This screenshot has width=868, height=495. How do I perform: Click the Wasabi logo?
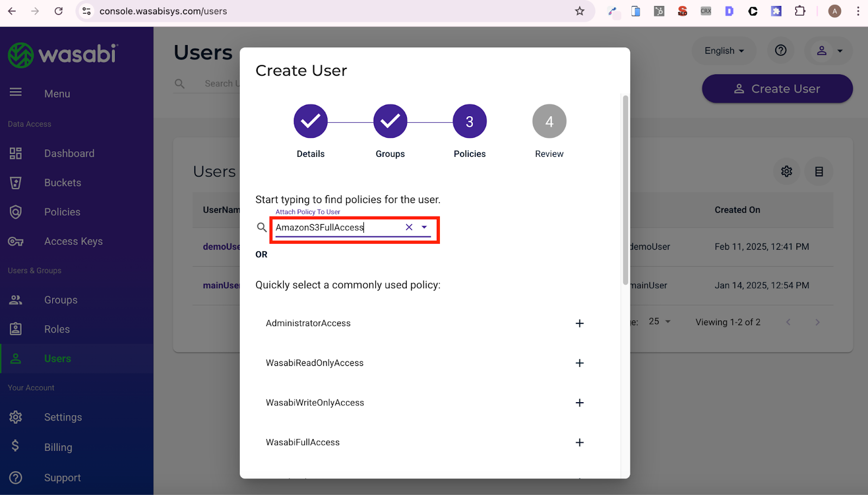[x=63, y=55]
